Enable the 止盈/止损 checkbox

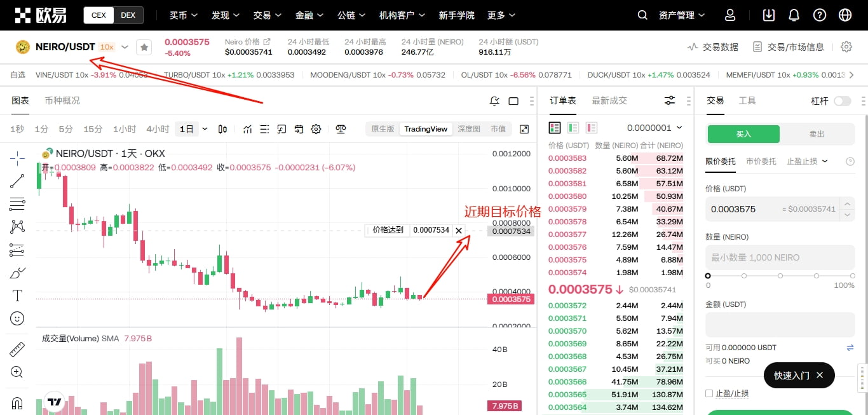coord(710,393)
